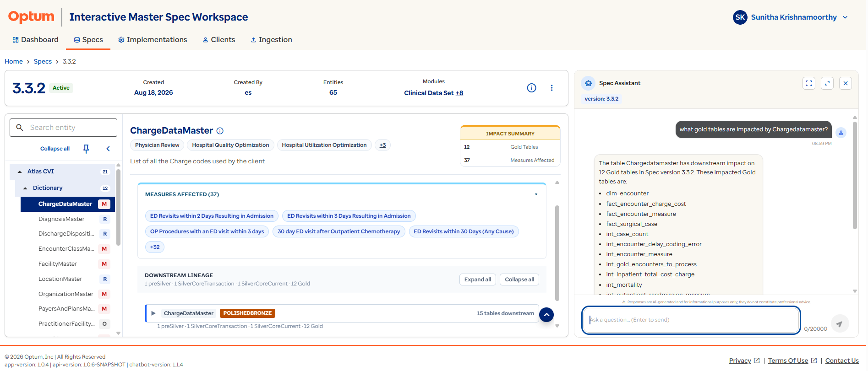
Task: Expand the Sunitha Krishnamoorthy account menu chevron
Action: [845, 17]
